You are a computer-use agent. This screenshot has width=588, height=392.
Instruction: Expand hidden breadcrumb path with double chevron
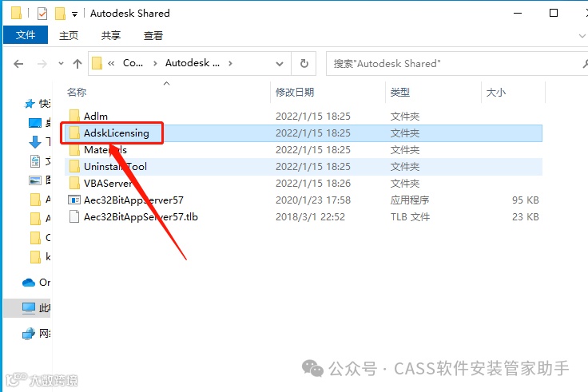(111, 64)
